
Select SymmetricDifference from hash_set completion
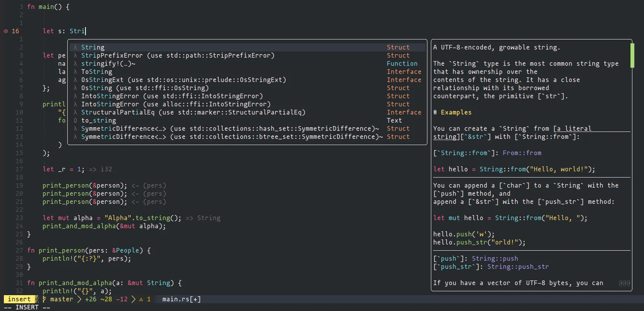point(248,128)
